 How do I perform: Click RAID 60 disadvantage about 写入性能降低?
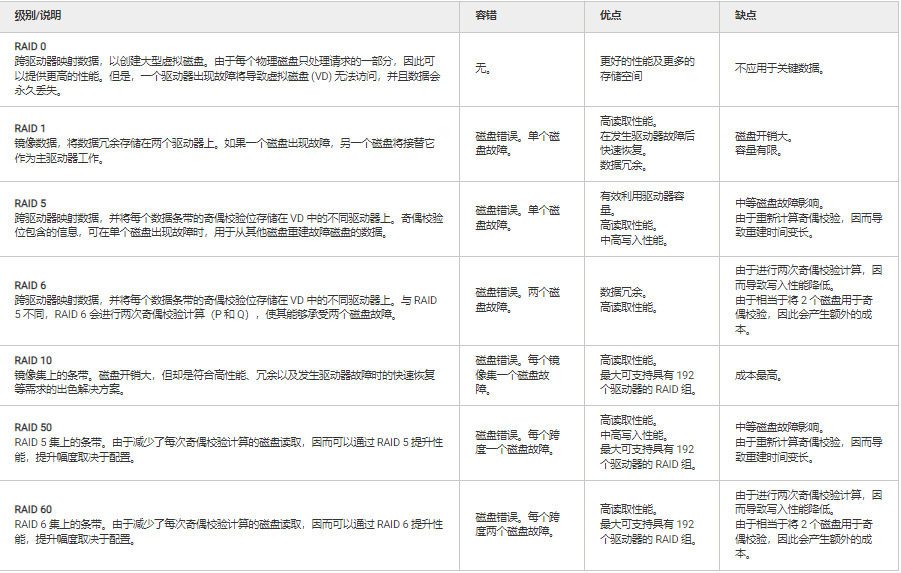(808, 502)
